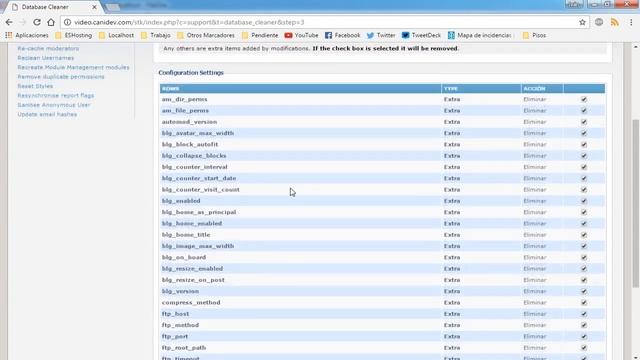The height and width of the screenshot is (360, 640).
Task: Open the Trabajo bookmarks folder
Action: 156,36
